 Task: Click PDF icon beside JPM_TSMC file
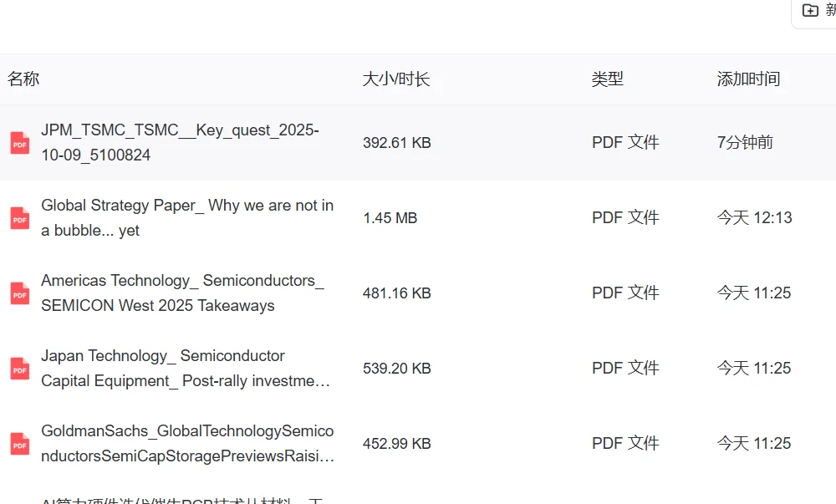click(x=20, y=143)
